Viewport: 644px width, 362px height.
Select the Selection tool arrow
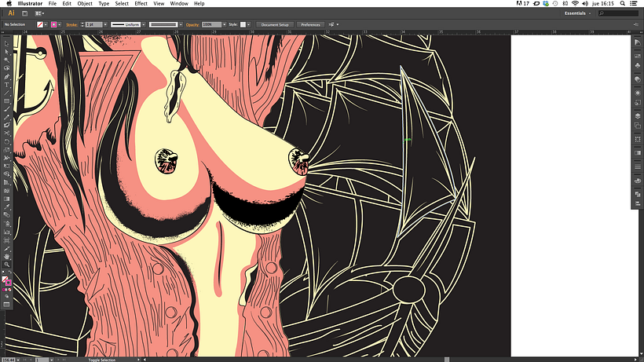pyautogui.click(x=6, y=43)
